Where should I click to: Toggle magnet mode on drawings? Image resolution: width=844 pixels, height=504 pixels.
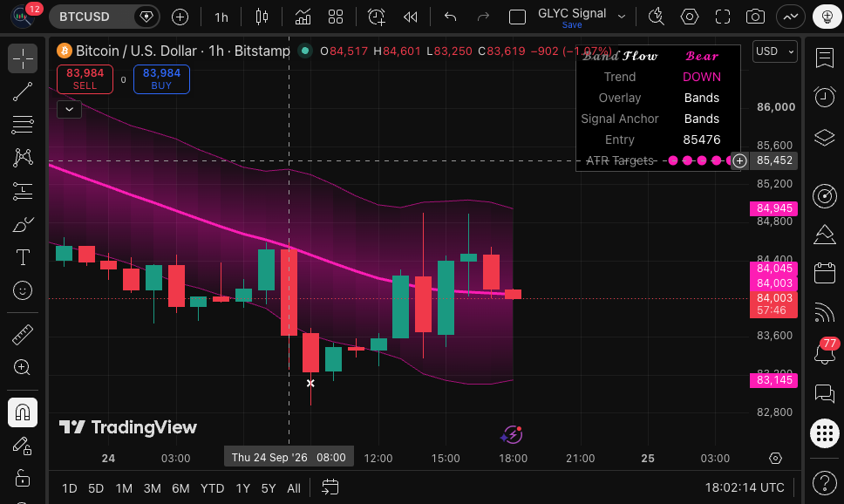pos(23,412)
